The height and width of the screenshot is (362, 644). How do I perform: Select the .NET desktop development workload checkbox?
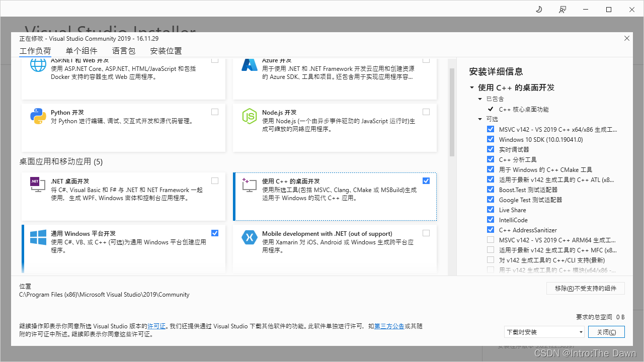click(x=215, y=181)
